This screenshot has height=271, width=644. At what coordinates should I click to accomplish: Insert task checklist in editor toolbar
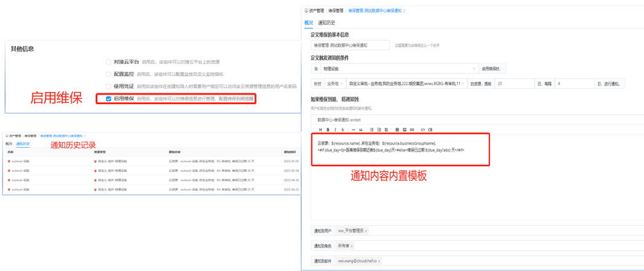point(386,129)
